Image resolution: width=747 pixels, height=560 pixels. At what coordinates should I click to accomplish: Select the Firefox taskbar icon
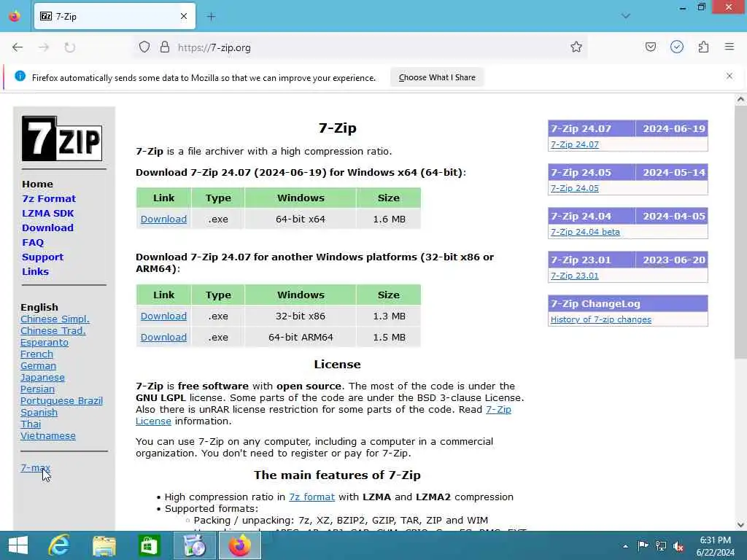tap(239, 545)
